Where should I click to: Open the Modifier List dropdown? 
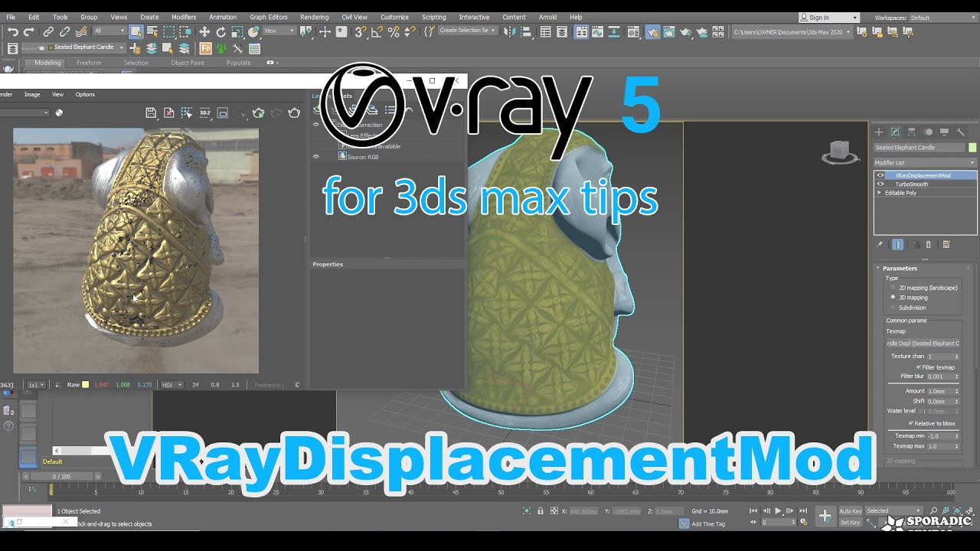pos(926,162)
